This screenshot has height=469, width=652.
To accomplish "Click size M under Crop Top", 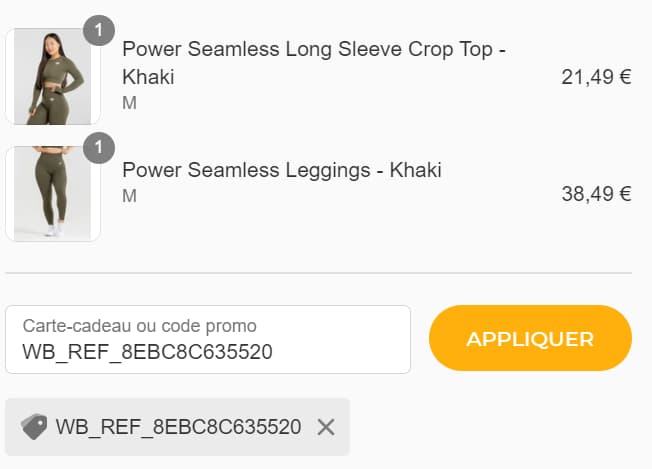I will tap(129, 103).
